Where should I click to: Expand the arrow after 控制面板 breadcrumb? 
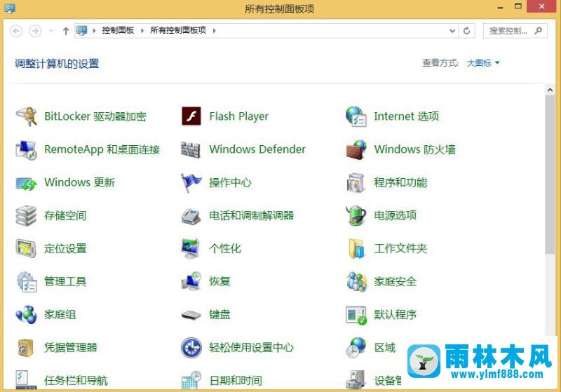tap(142, 31)
